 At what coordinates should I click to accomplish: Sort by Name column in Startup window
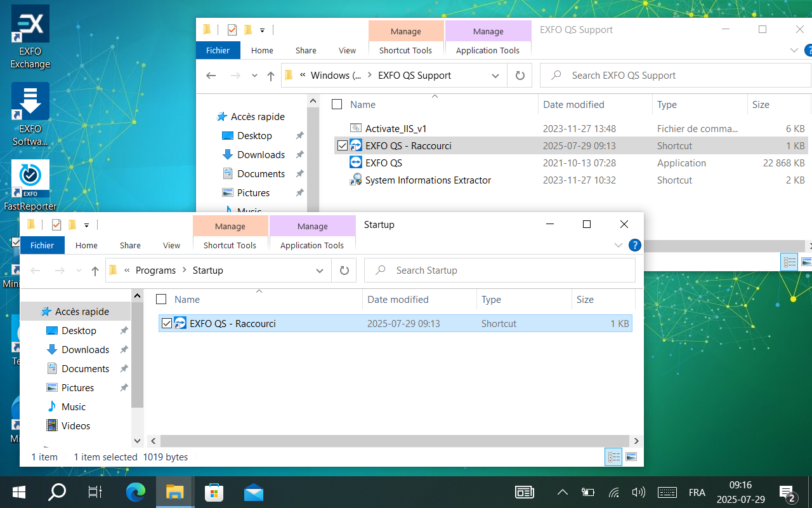pyautogui.click(x=187, y=300)
